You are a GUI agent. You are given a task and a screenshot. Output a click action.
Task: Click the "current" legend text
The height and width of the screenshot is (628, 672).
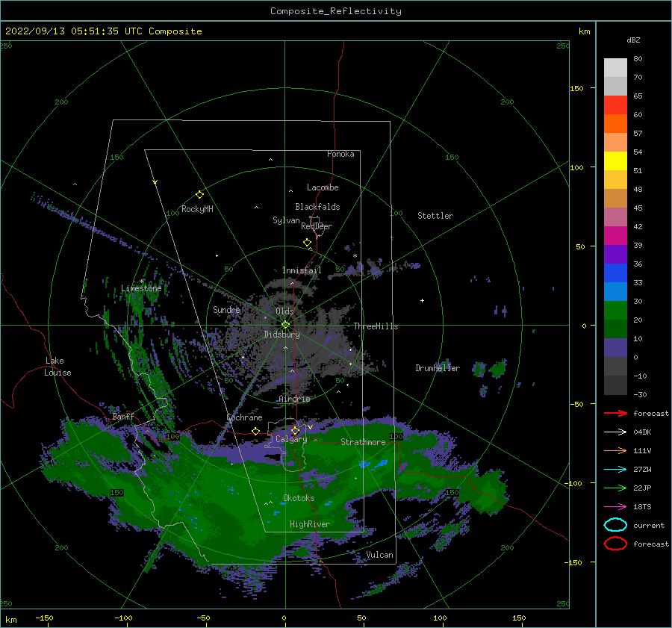pos(649,526)
